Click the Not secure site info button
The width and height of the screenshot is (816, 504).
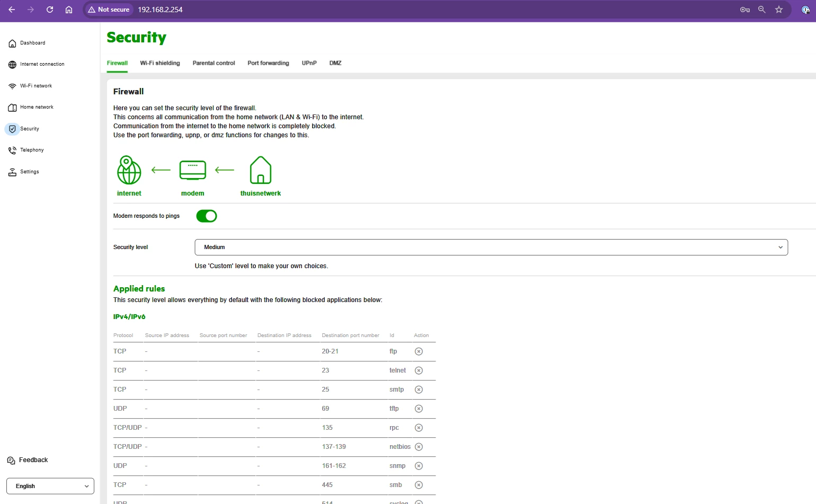coord(109,10)
